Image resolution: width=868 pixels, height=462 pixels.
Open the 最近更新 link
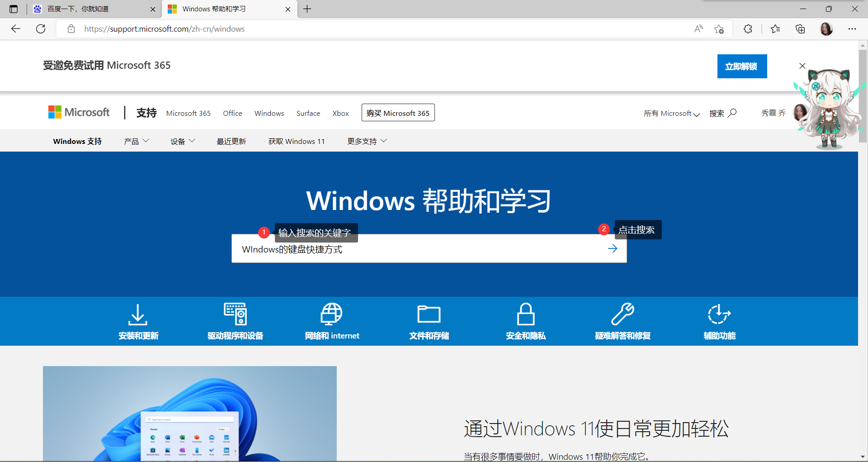231,141
